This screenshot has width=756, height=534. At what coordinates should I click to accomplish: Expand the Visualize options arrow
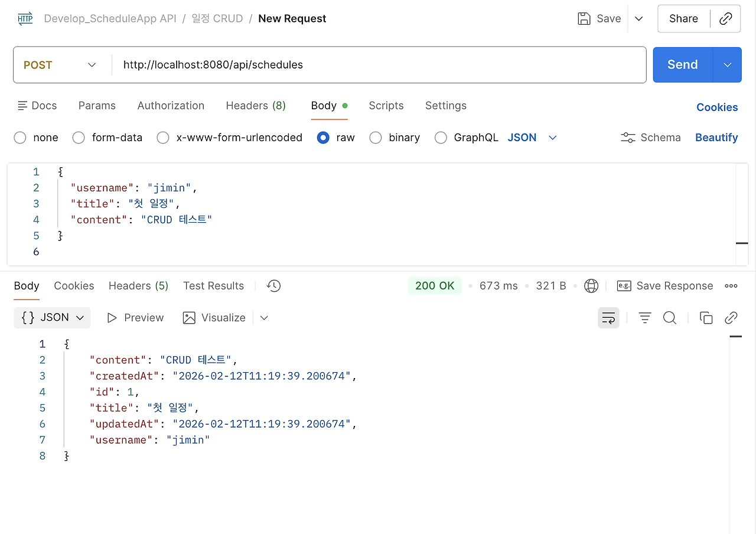(x=264, y=318)
